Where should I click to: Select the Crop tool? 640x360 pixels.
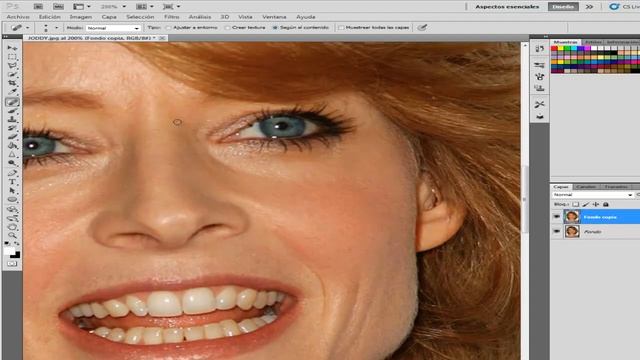pyautogui.click(x=12, y=83)
